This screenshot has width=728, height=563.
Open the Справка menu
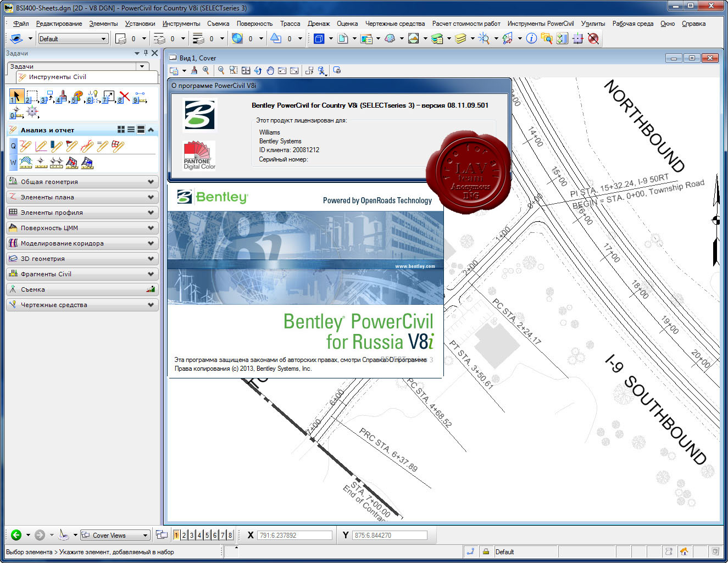(693, 24)
